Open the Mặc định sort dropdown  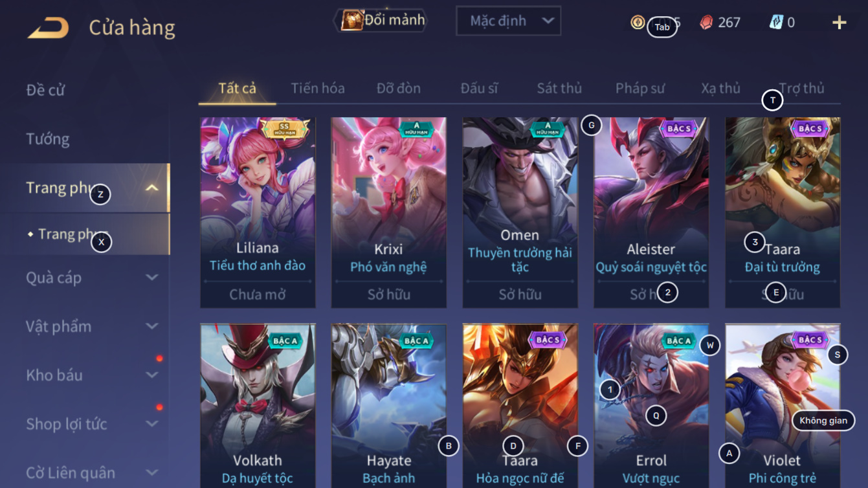coord(508,21)
